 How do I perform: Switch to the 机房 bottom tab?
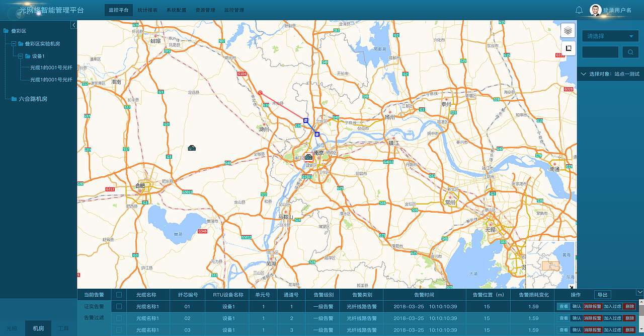point(38,328)
